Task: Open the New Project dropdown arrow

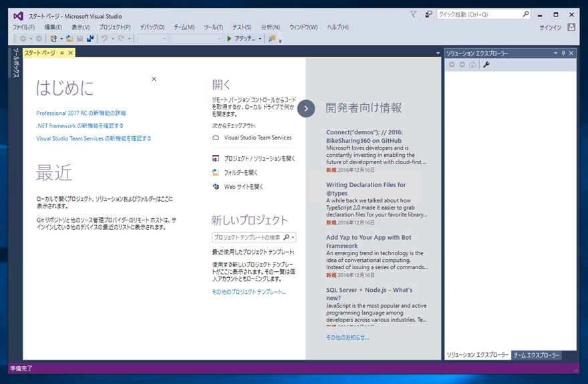Action: tap(61, 39)
